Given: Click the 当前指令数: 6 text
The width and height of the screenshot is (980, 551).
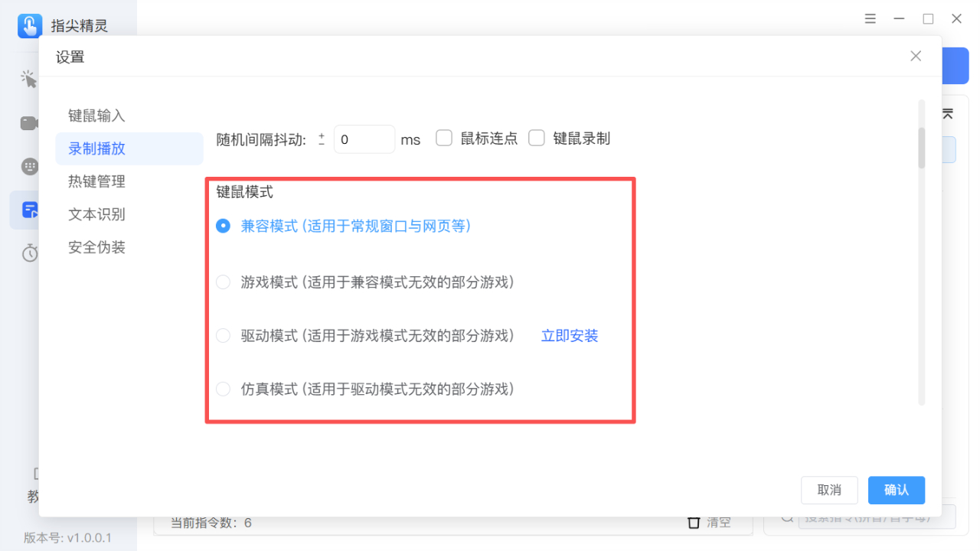Looking at the screenshot, I should click(211, 523).
